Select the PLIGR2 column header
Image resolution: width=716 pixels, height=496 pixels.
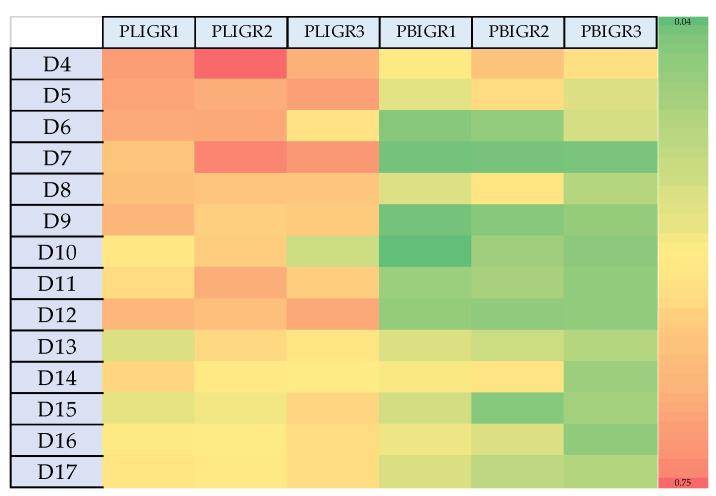[240, 32]
